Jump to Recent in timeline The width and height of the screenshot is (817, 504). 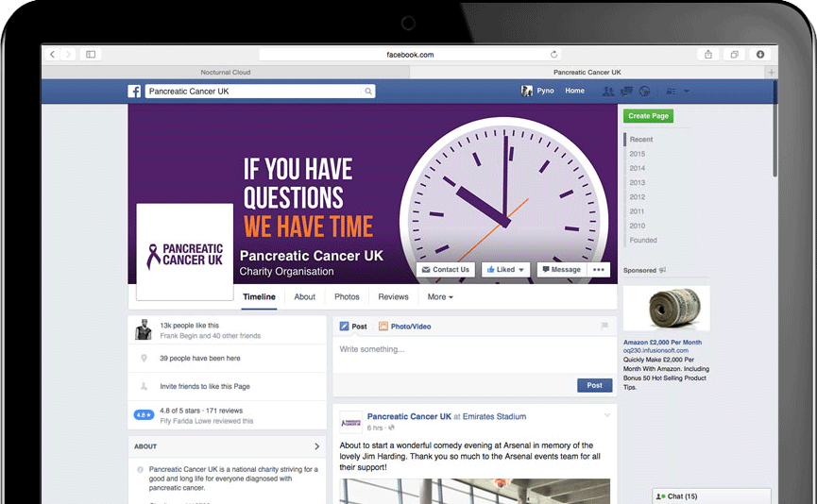pos(641,140)
